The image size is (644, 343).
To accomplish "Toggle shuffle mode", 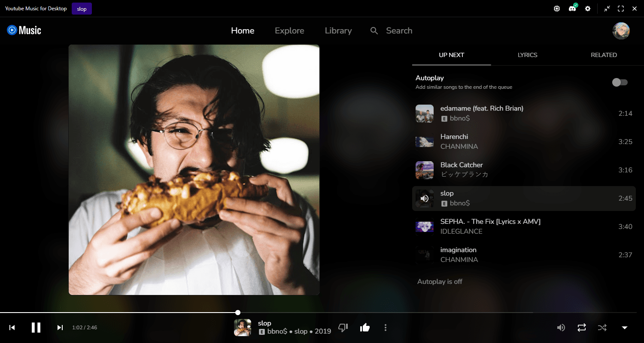I will pos(602,328).
